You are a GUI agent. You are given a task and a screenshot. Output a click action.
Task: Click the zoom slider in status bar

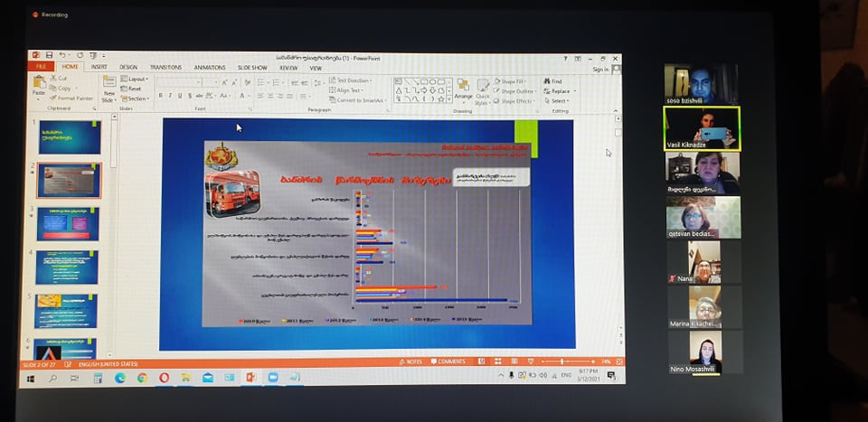[x=566, y=361]
